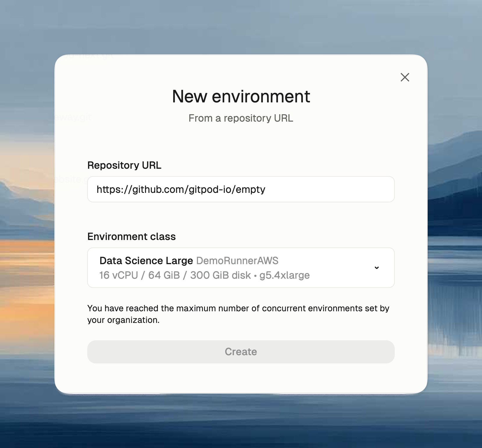Click the g5.4xlarge instance specification text

(285, 275)
